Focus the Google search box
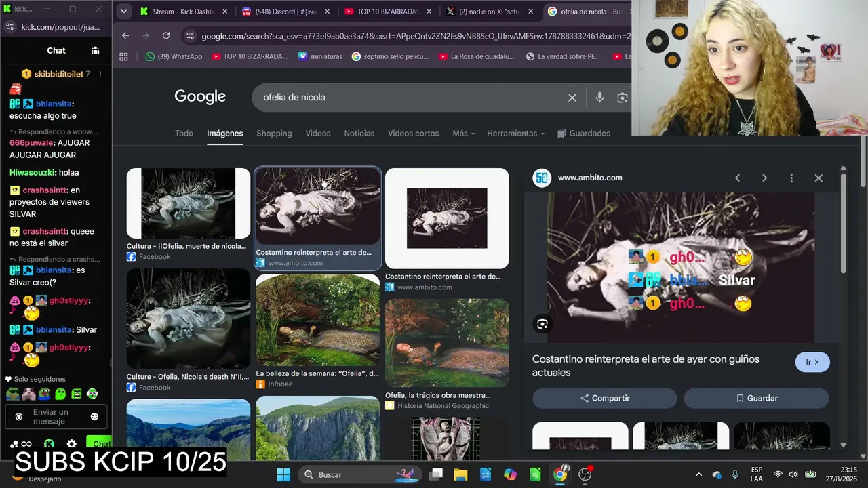Screen dimensions: 868x488 click(412, 98)
